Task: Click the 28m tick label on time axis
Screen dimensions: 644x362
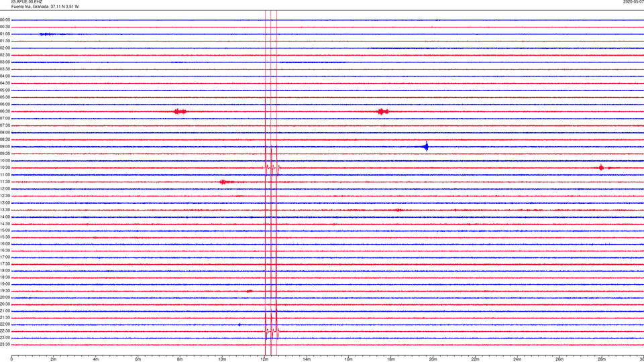Action: pyautogui.click(x=602, y=359)
